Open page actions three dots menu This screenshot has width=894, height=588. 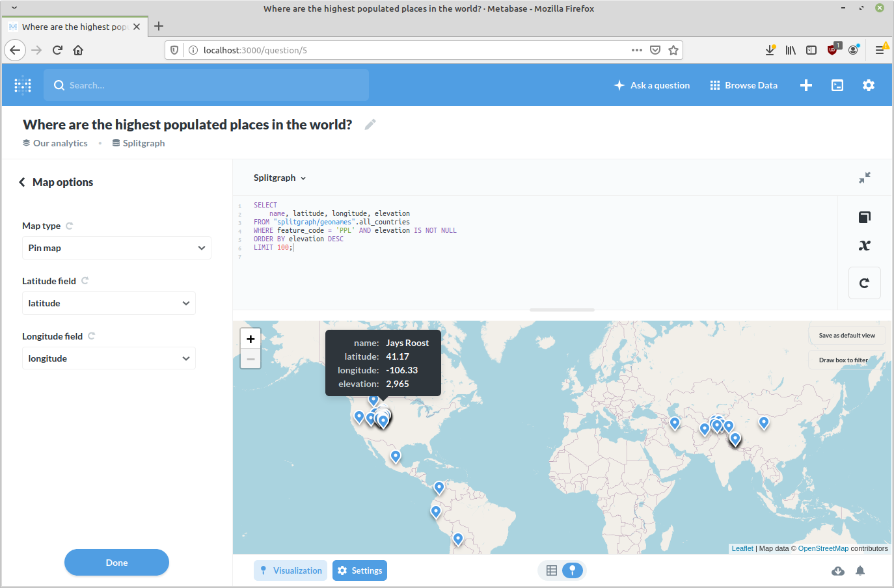(x=637, y=50)
